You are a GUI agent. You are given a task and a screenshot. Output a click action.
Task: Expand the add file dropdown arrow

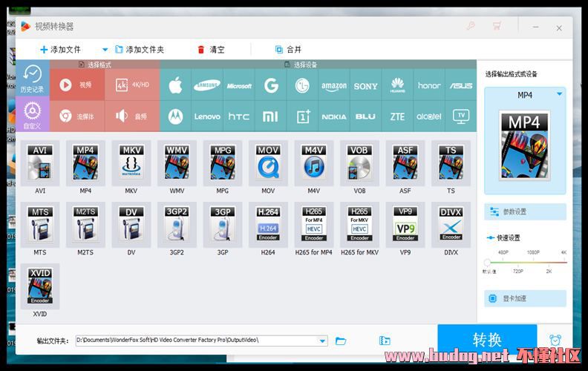pyautogui.click(x=105, y=50)
